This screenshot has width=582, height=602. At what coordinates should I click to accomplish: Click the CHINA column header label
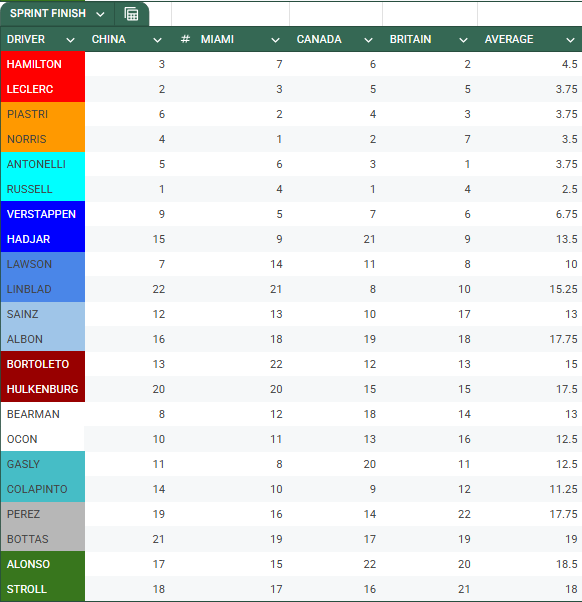[109, 39]
